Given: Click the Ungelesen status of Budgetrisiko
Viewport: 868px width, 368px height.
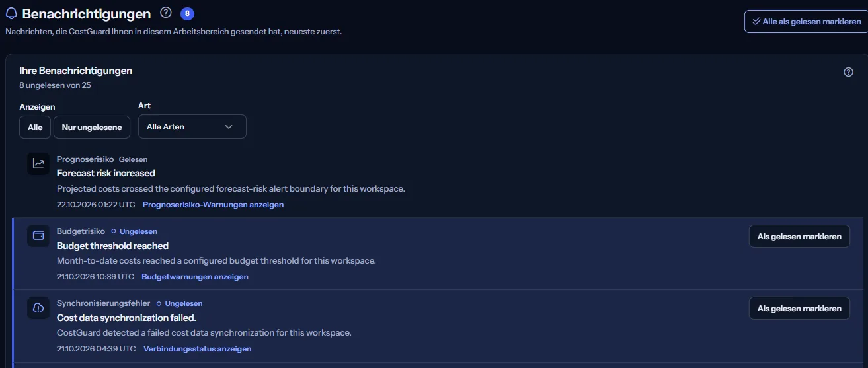Looking at the screenshot, I should (134, 231).
